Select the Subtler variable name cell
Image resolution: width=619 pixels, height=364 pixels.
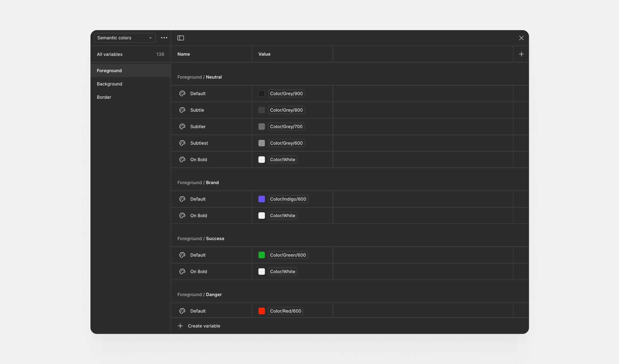pyautogui.click(x=198, y=127)
